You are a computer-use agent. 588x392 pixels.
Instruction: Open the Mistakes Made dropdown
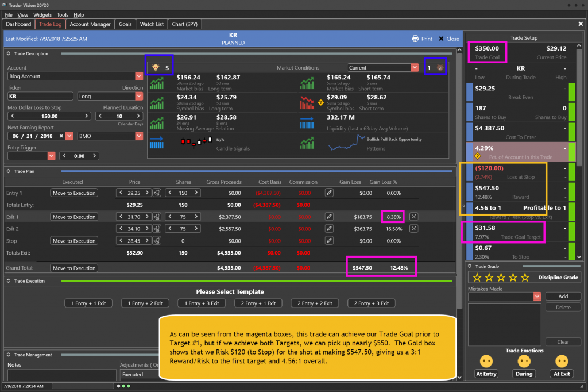pos(537,297)
